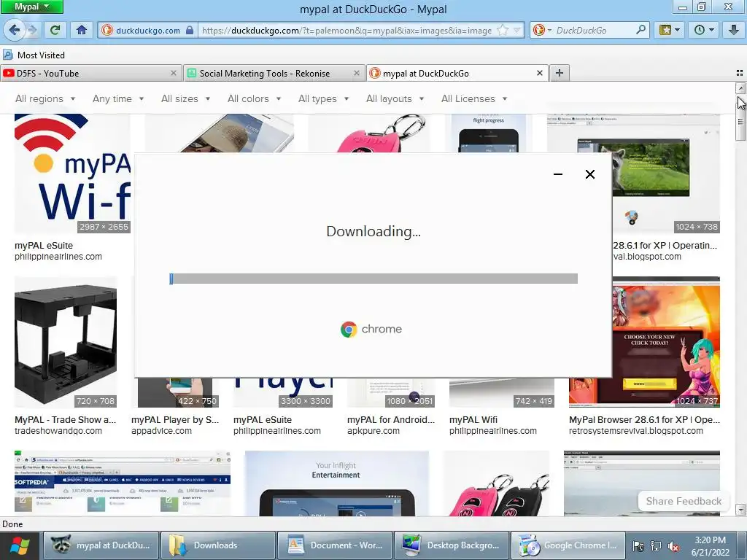Viewport: 747px width, 560px height.
Task: Click the duckduckgo.com site identity button
Action: click(x=147, y=31)
